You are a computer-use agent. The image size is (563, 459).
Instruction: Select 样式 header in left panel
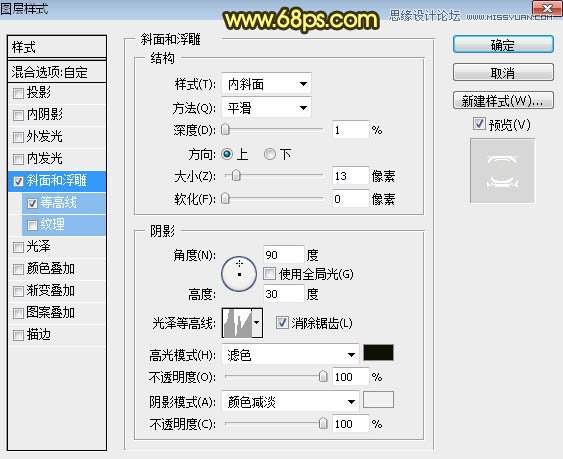57,47
